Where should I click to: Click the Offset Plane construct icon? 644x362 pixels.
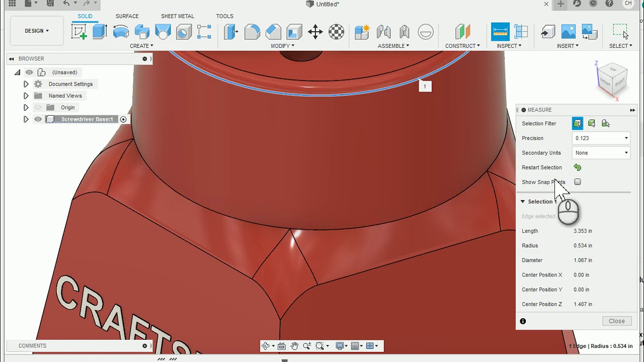462,32
